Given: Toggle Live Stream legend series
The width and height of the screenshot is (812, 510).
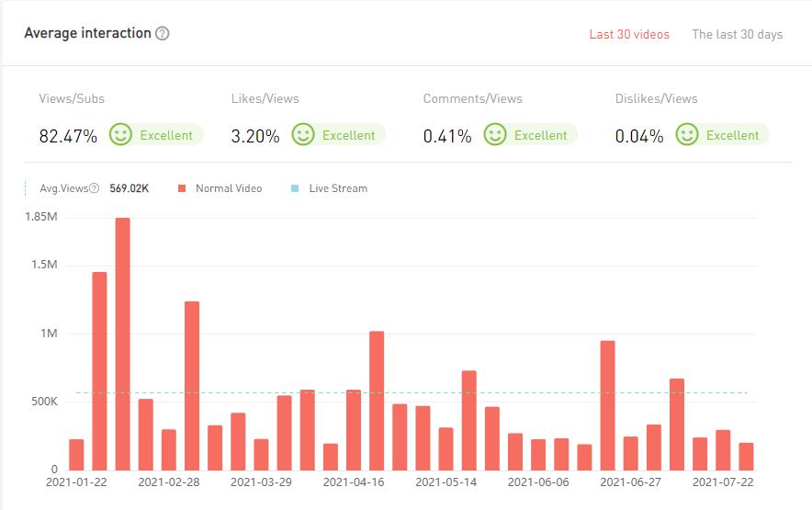Looking at the screenshot, I should [x=337, y=188].
